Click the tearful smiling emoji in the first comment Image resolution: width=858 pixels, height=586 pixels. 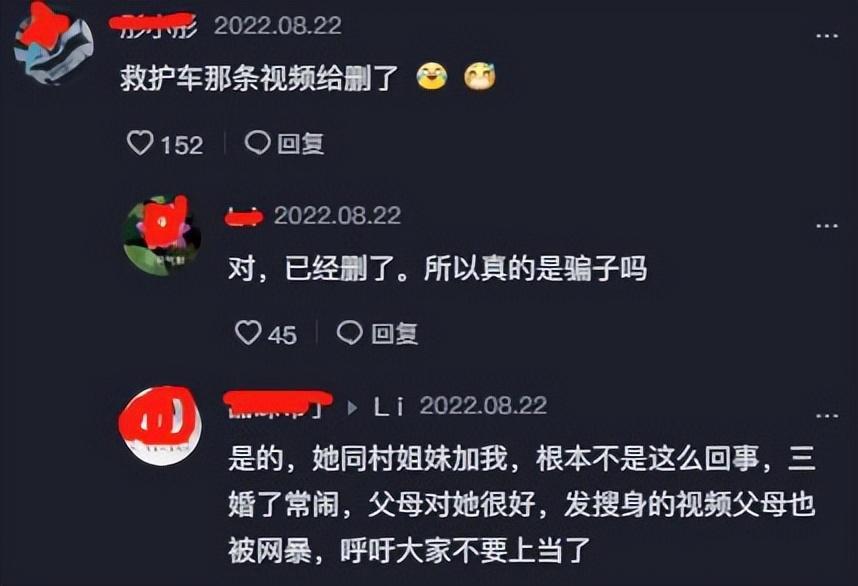(480, 77)
